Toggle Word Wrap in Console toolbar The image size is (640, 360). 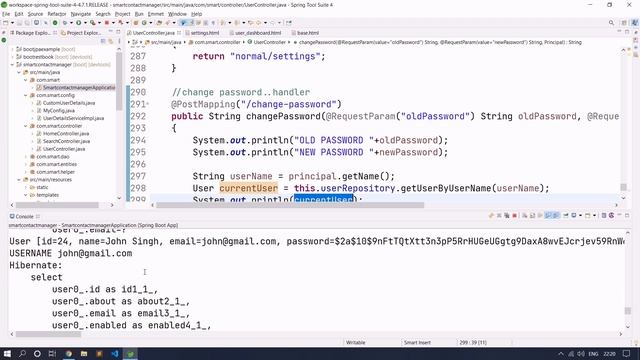pyautogui.click(x=540, y=216)
